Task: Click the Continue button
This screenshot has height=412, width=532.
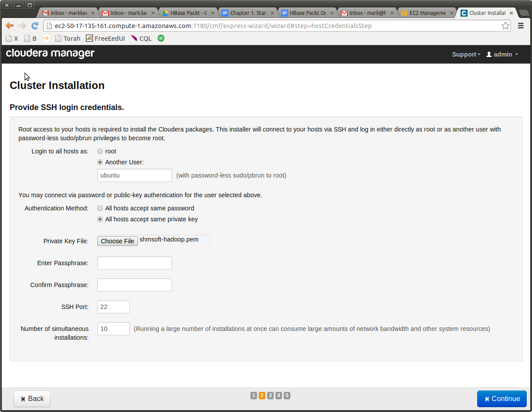Action: [502, 399]
